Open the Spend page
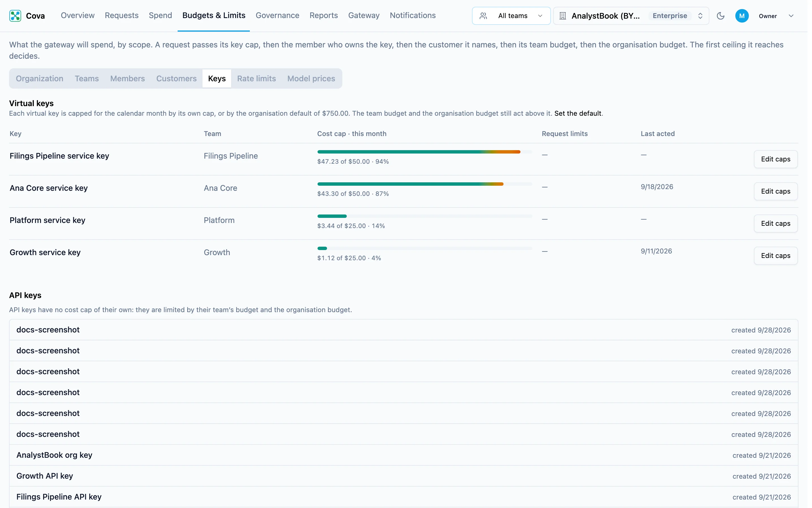Viewport: 812px width, 508px height. click(161, 16)
